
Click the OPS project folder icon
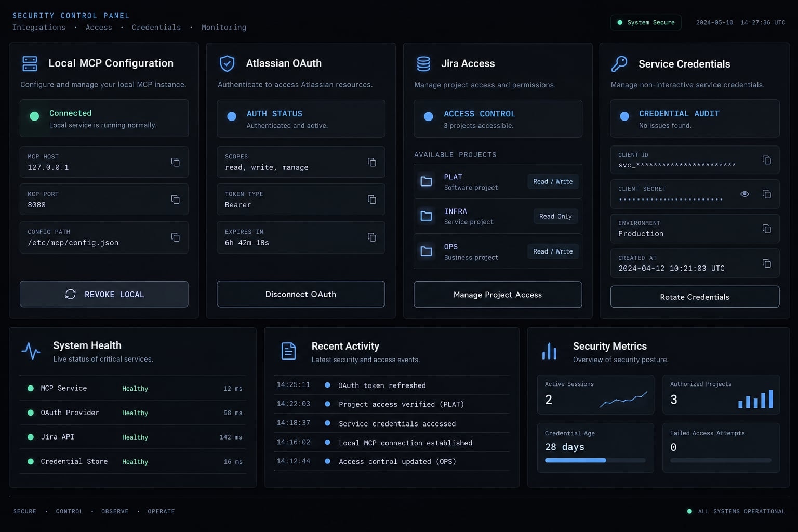426,251
